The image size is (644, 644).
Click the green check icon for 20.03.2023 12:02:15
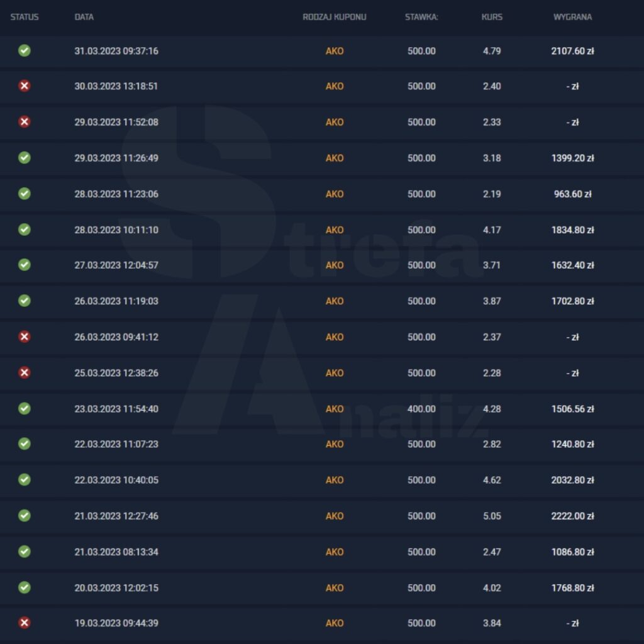click(x=25, y=587)
